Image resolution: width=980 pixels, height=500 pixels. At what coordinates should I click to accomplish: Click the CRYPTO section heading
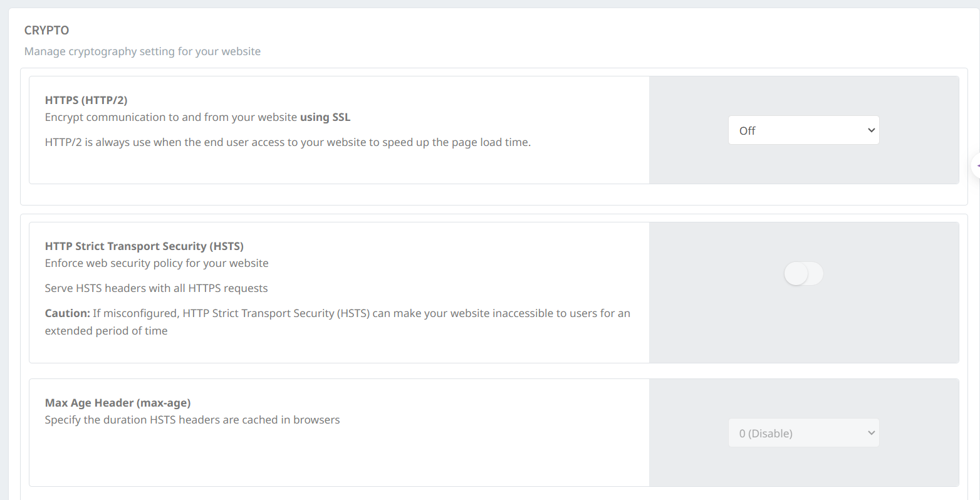tap(46, 30)
